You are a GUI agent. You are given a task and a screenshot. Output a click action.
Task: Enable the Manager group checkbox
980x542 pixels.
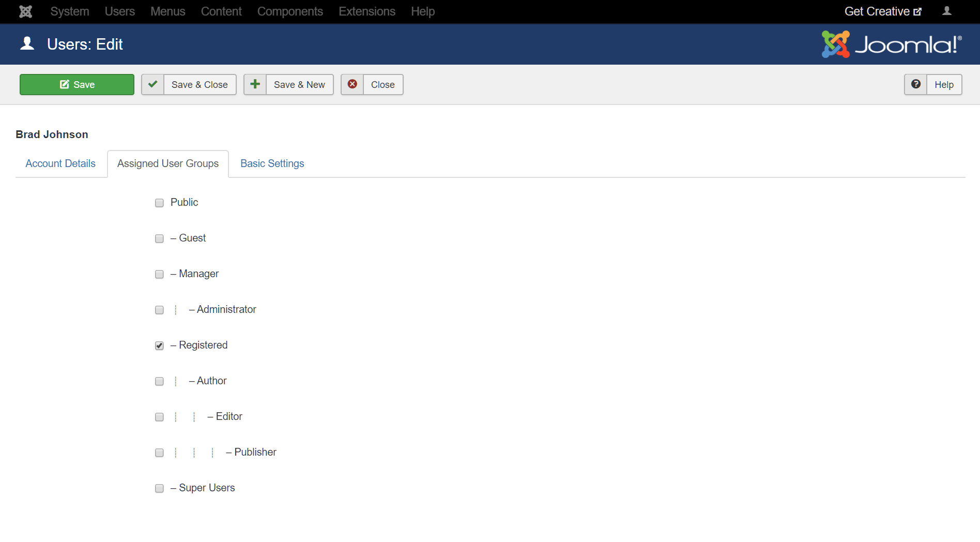tap(159, 274)
